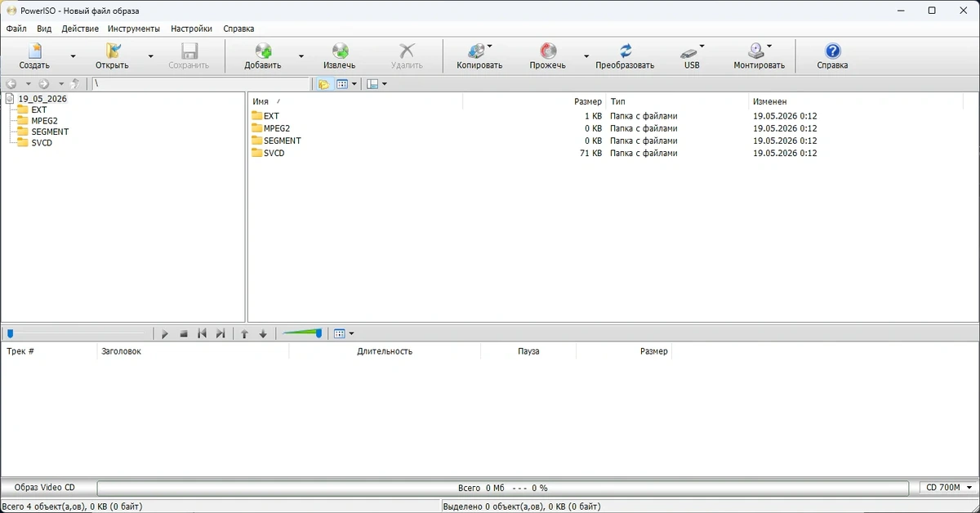The width and height of the screenshot is (980, 513).
Task: Click the file list view mode icon
Action: (x=342, y=83)
